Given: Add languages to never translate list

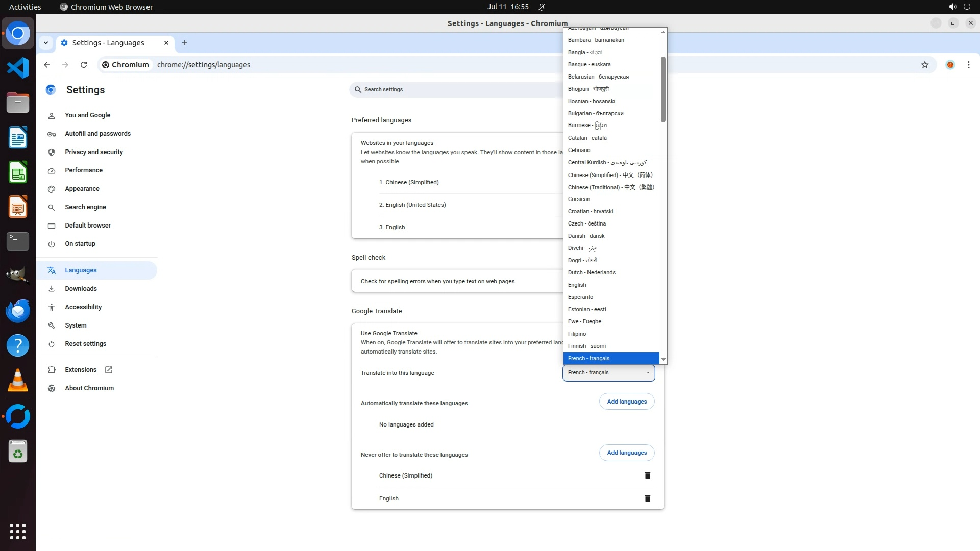Looking at the screenshot, I should click(x=626, y=453).
